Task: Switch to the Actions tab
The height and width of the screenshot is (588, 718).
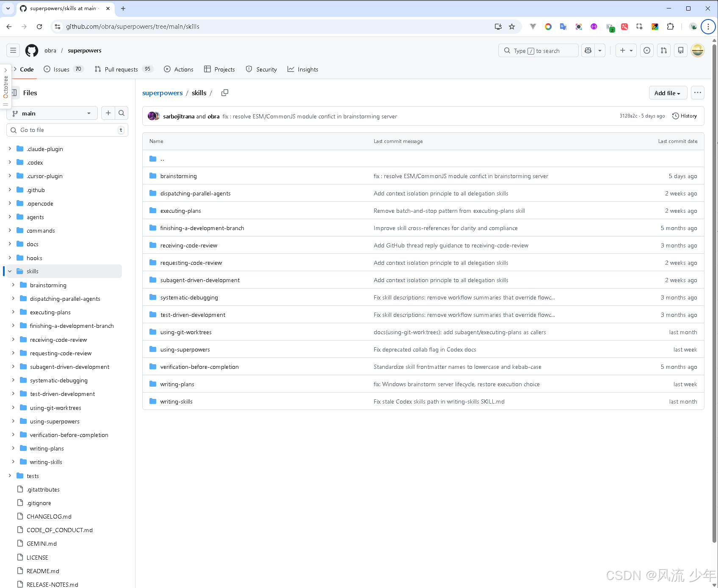Action: (179, 69)
